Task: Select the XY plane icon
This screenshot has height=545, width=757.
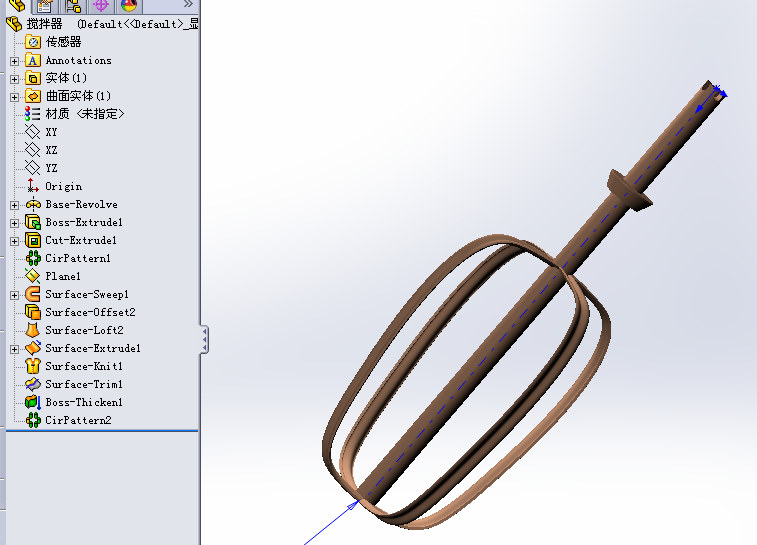Action: pyautogui.click(x=33, y=132)
